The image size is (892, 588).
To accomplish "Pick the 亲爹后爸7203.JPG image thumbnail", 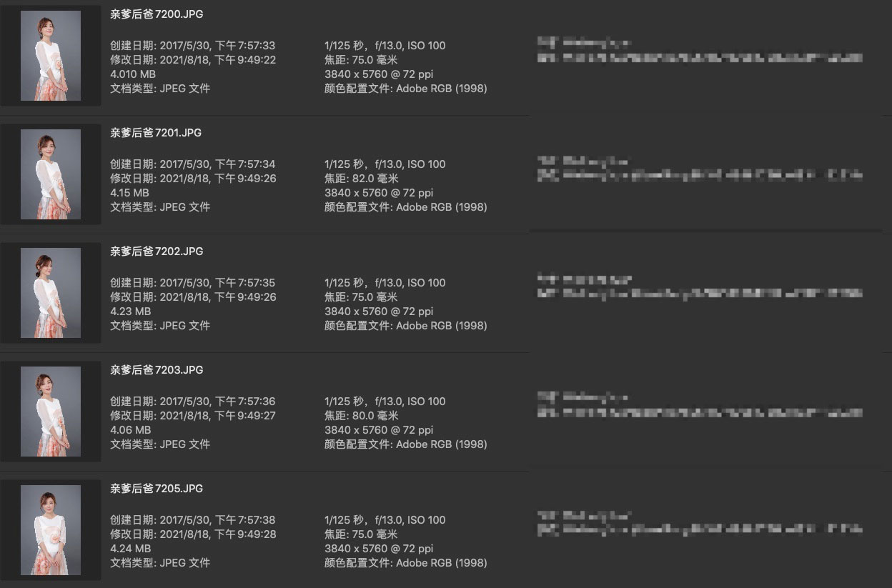I will coord(50,412).
